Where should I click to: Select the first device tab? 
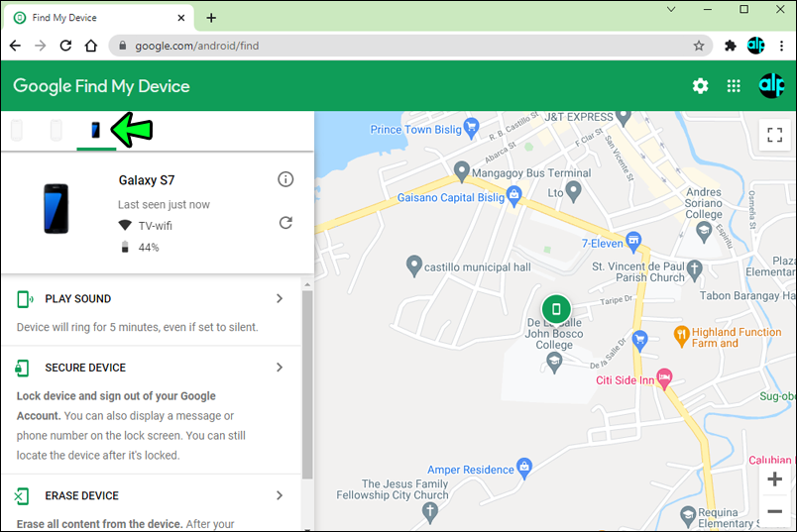coord(17,130)
